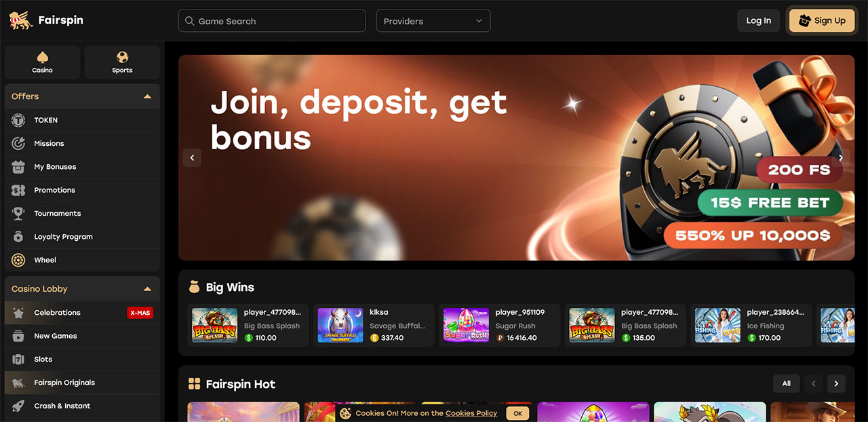This screenshot has height=422, width=868.
Task: Collapse the Casino Lobby section
Action: click(147, 289)
